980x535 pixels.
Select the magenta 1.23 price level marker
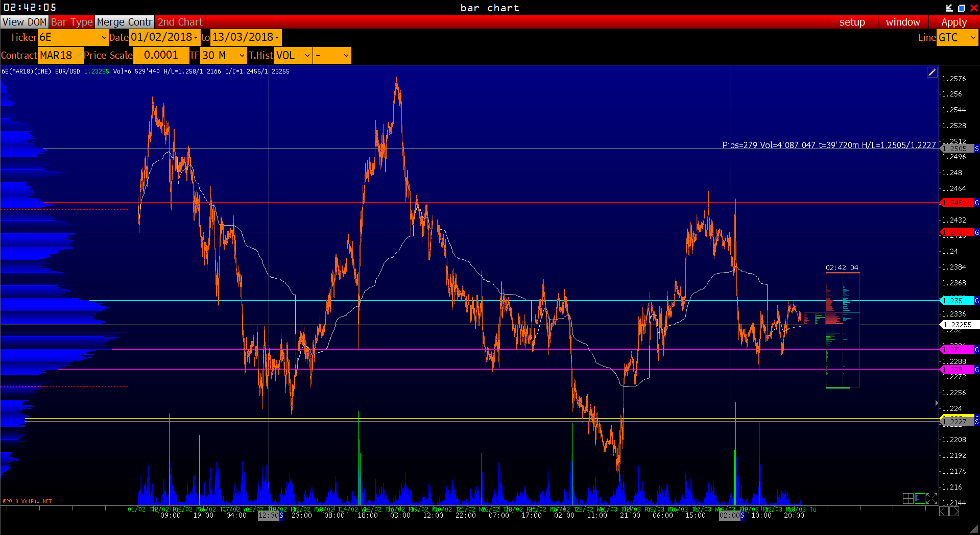tap(956, 350)
